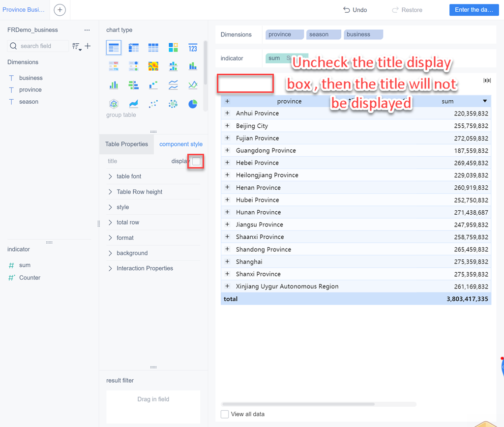Expand the Shanghai row

coord(227,261)
